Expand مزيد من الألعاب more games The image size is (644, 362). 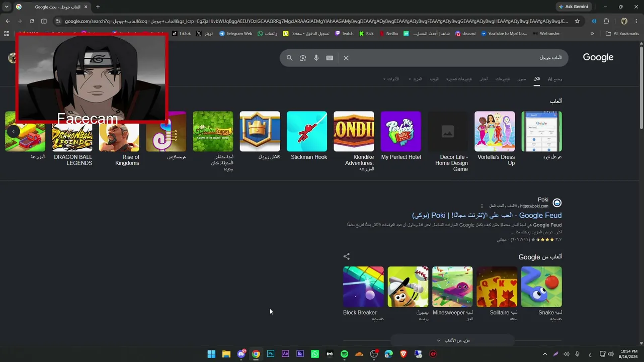point(453,340)
